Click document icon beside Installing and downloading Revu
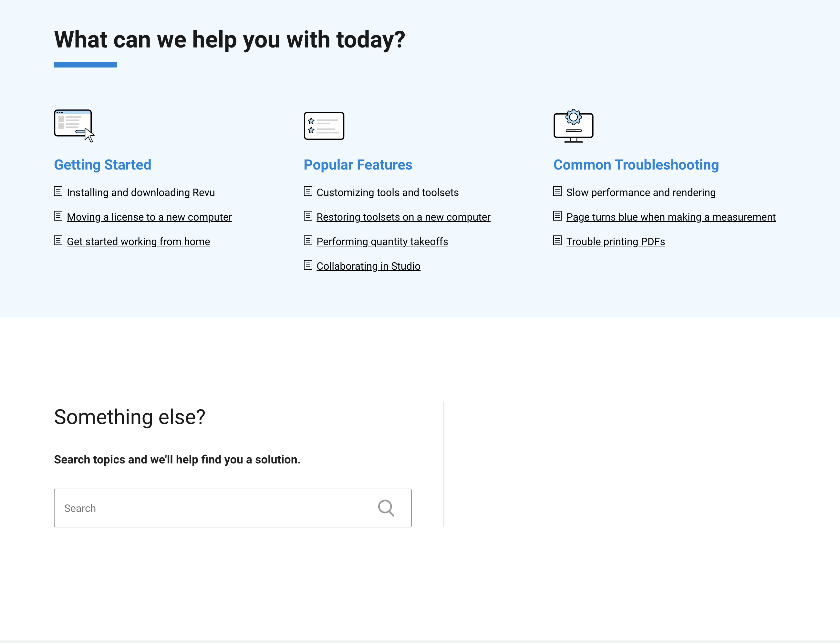Image resolution: width=840 pixels, height=643 pixels. pos(58,192)
